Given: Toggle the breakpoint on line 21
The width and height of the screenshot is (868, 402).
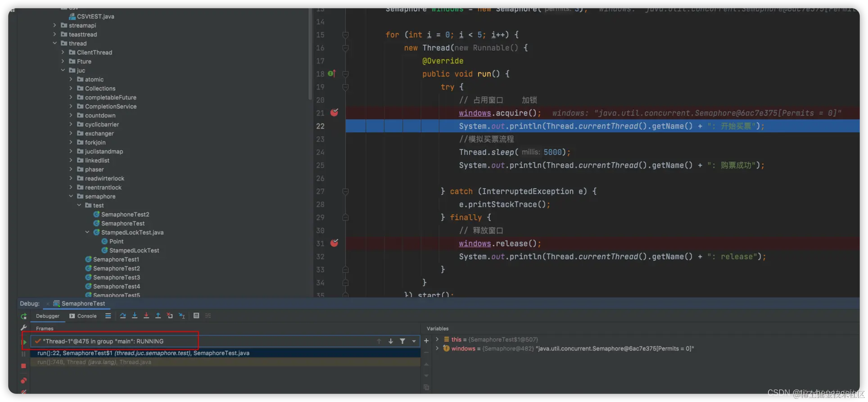Looking at the screenshot, I should (x=334, y=113).
